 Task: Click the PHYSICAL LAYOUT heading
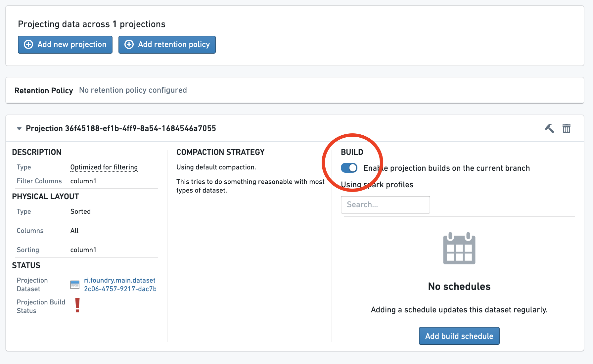[45, 197]
